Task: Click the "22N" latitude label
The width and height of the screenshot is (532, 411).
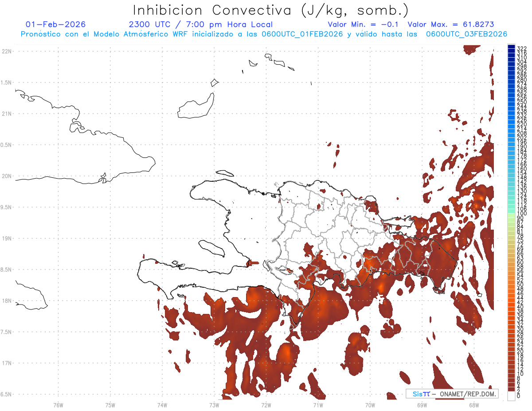Action: 6,51
